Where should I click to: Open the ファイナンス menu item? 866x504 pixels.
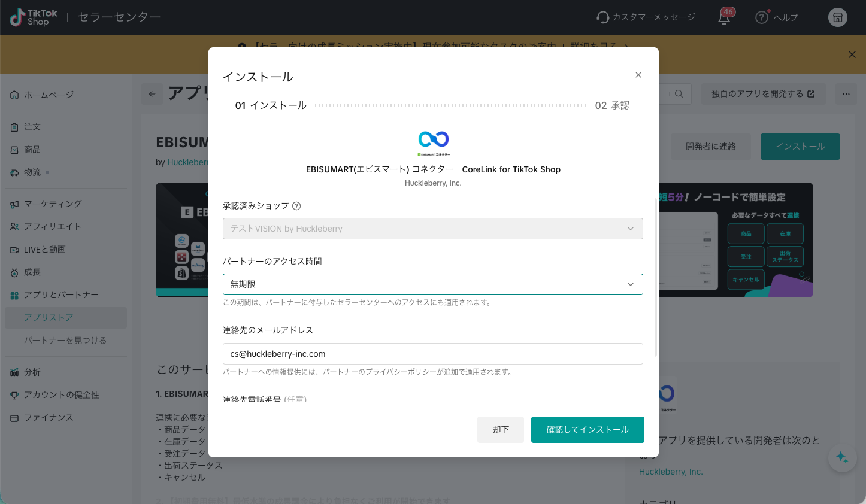(66, 418)
